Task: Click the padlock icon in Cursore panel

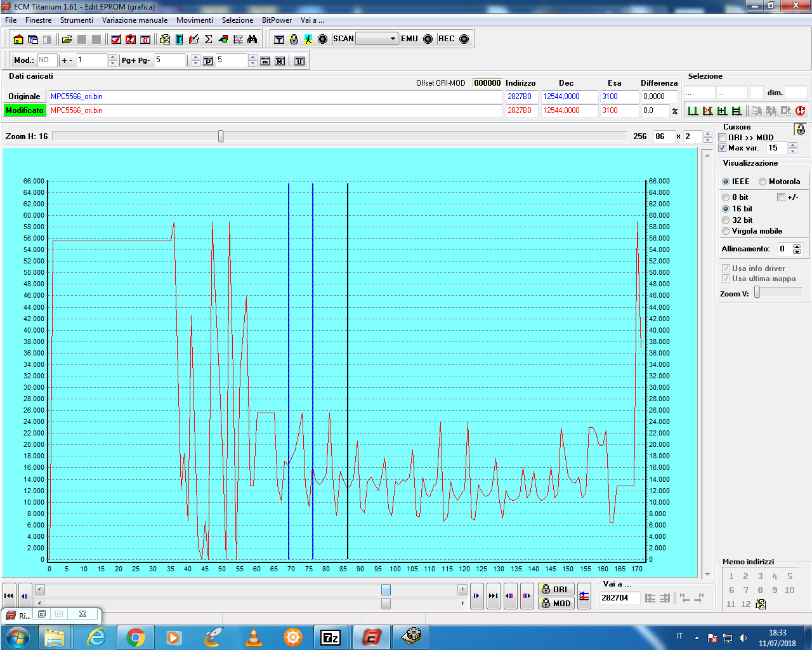Action: coord(801,129)
